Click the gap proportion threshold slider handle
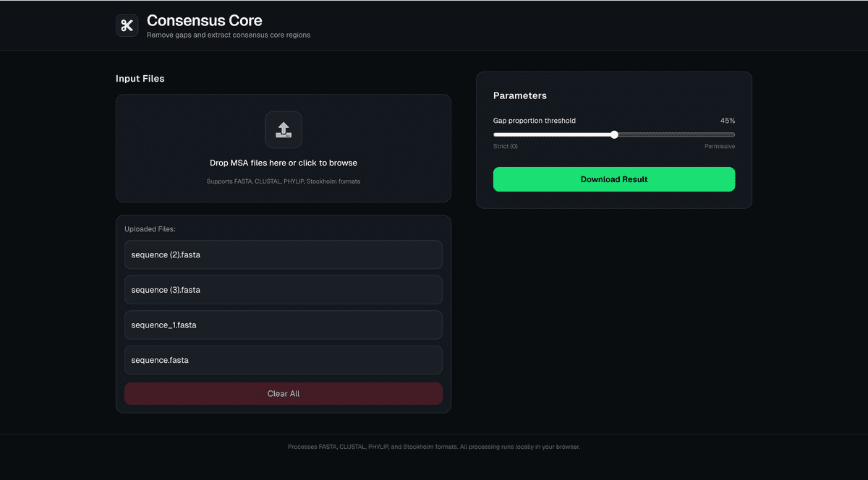Image resolution: width=868 pixels, height=480 pixels. pyautogui.click(x=614, y=134)
